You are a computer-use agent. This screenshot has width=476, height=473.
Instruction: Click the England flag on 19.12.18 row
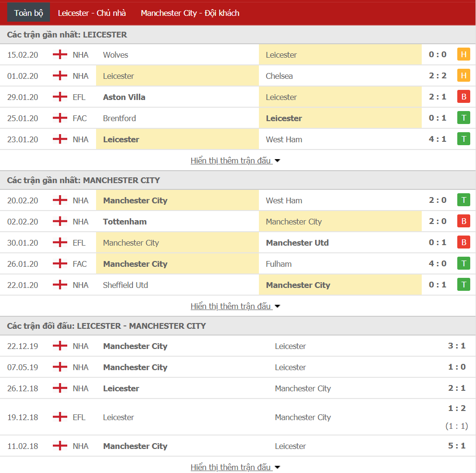click(60, 417)
